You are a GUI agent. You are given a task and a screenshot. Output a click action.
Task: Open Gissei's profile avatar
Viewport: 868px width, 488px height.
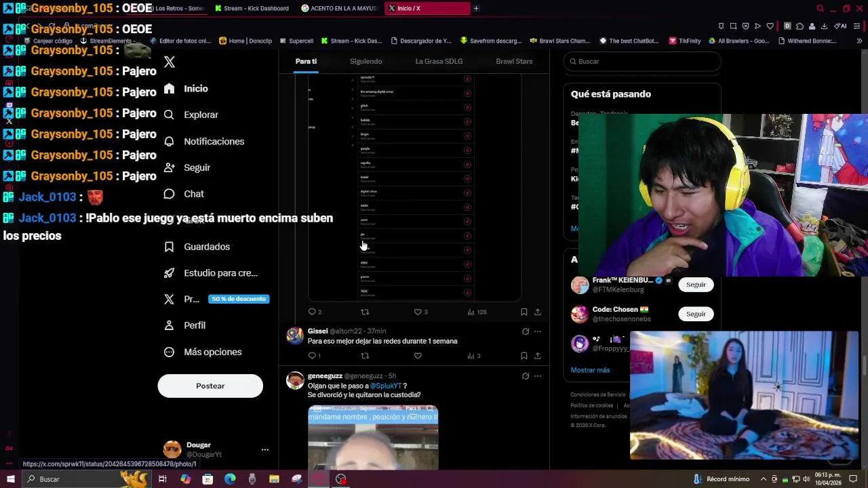[295, 335]
